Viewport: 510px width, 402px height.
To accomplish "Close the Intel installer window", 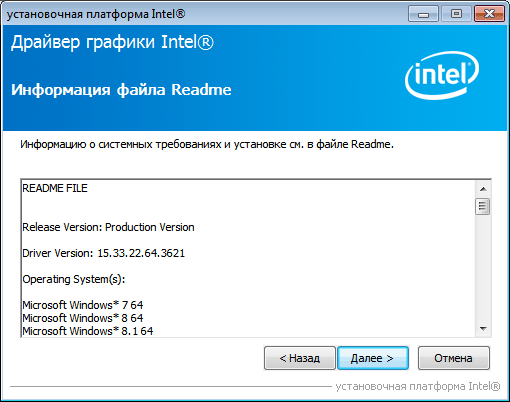I will [489, 14].
